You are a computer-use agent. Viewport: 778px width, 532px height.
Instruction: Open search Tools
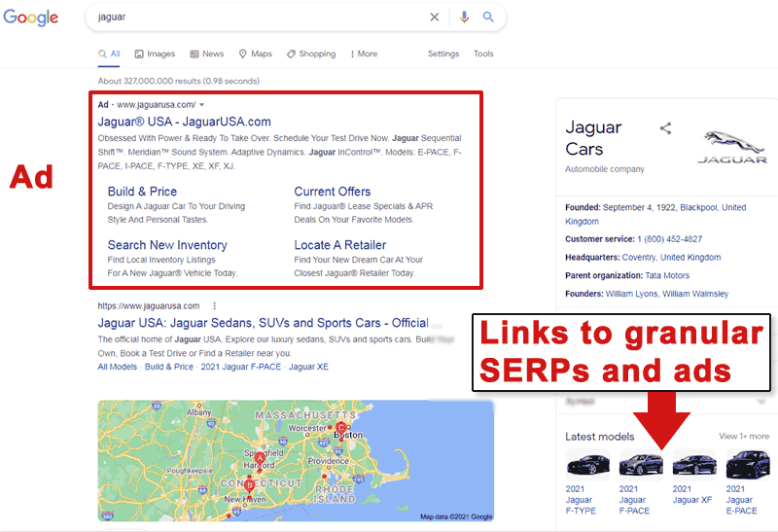coord(483,53)
